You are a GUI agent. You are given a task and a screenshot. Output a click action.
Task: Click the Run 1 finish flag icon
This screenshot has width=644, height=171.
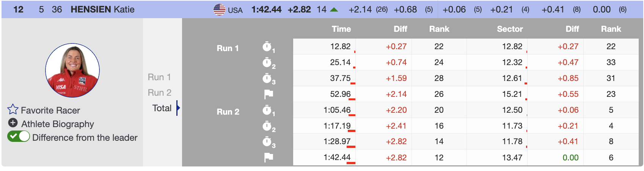tap(269, 94)
